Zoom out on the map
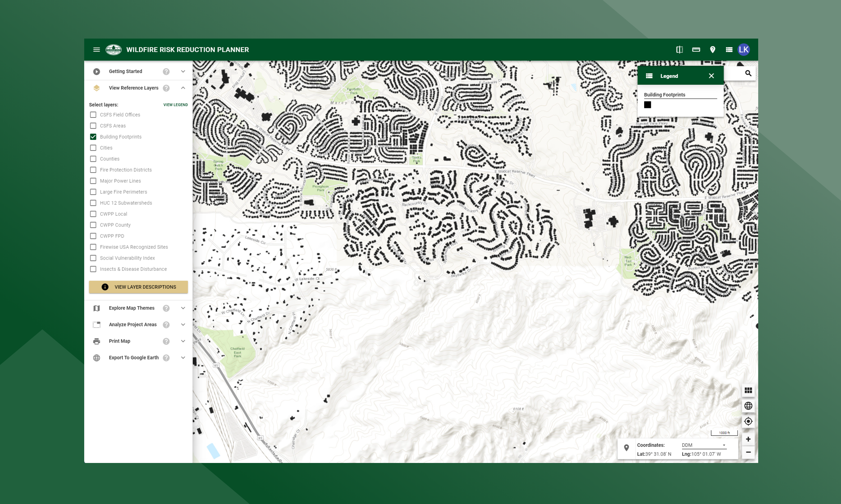The width and height of the screenshot is (841, 504). [x=748, y=452]
